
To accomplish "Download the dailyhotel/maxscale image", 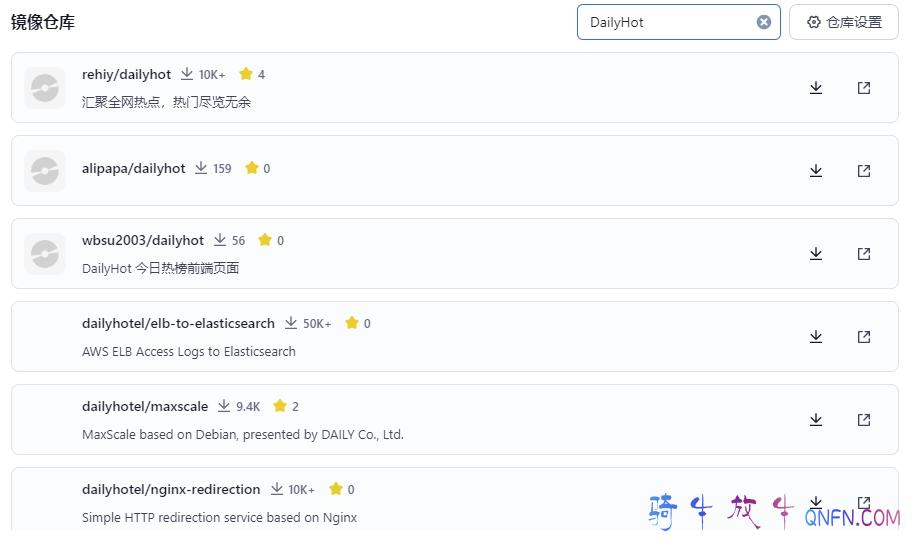I will 816,420.
